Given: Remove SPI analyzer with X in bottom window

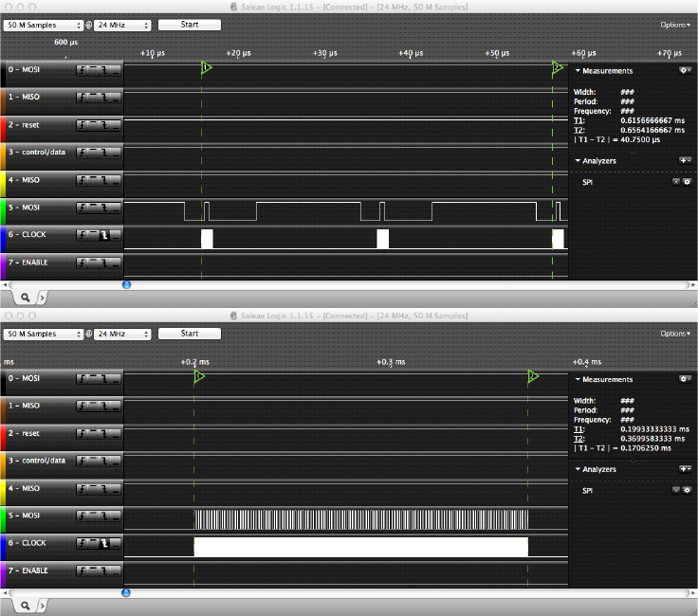Looking at the screenshot, I should (676, 490).
